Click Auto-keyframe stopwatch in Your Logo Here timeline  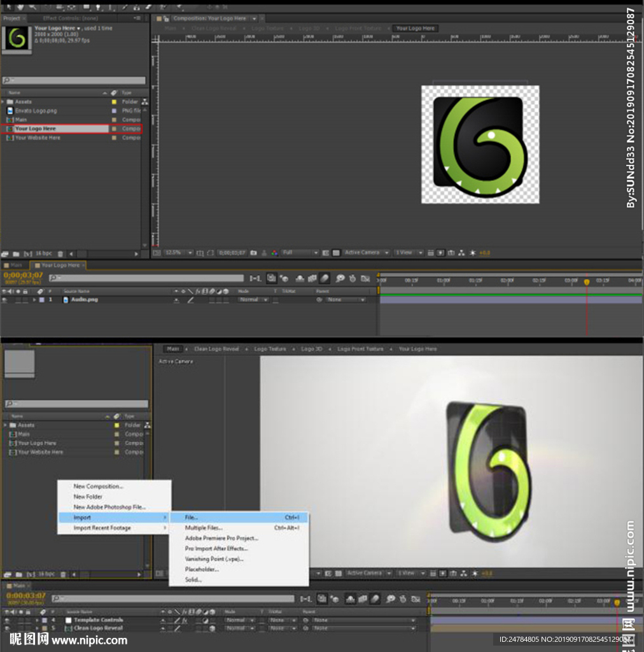point(353,278)
